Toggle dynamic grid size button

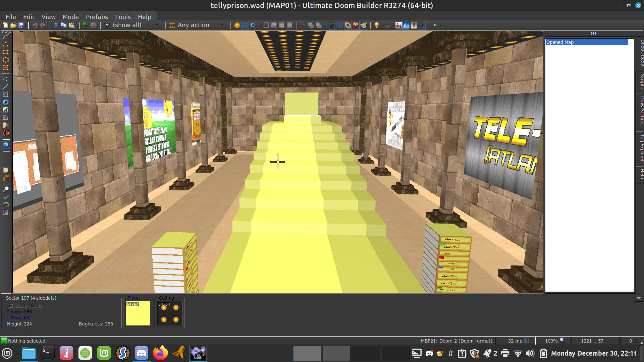pos(253,25)
